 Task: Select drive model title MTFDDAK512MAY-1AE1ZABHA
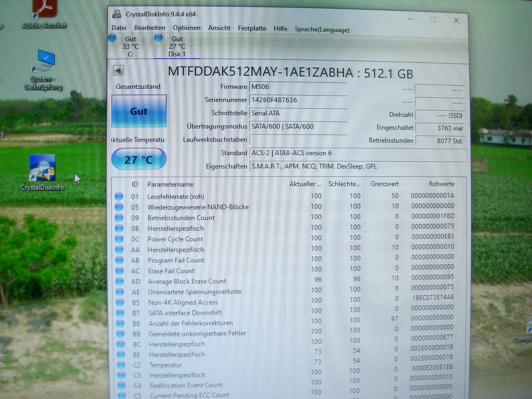pos(260,72)
